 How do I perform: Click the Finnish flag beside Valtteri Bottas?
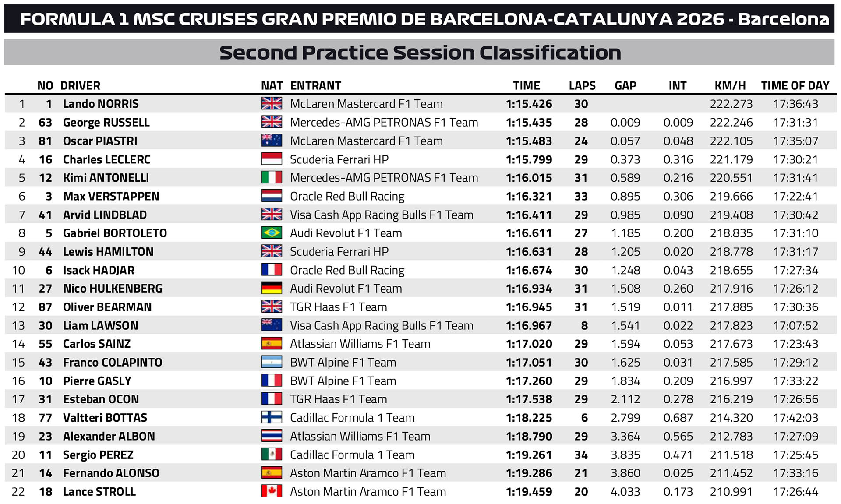coord(272,417)
